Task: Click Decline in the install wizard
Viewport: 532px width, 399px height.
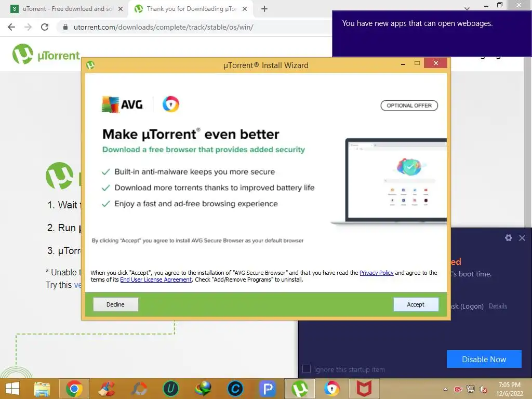Action: coord(115,304)
